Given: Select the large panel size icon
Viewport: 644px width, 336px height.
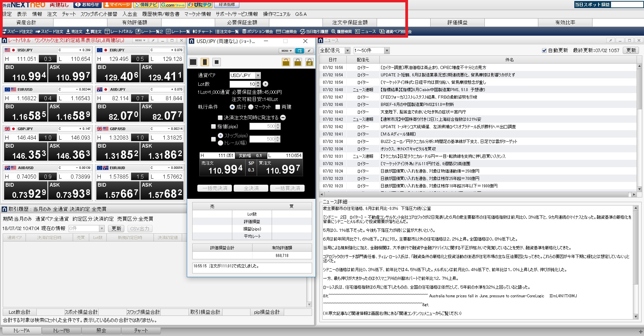Looking at the screenshot, I should pyautogui.click(x=193, y=62).
